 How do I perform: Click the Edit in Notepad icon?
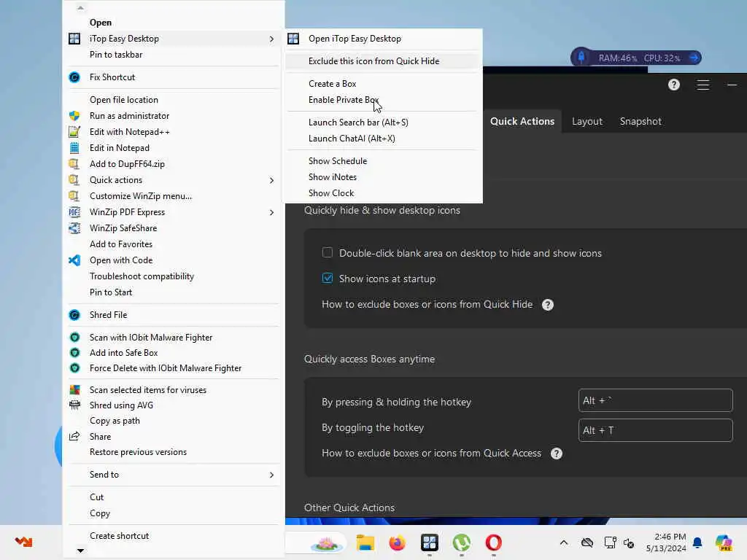(x=75, y=148)
